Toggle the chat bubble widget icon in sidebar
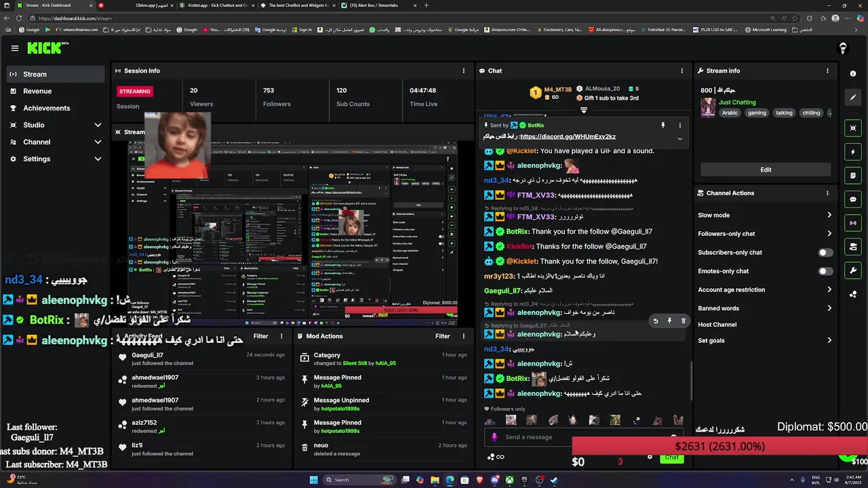 point(853,199)
